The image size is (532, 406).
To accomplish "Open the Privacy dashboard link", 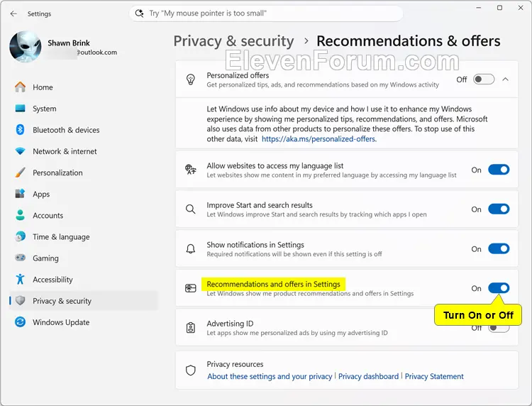I will pos(368,376).
